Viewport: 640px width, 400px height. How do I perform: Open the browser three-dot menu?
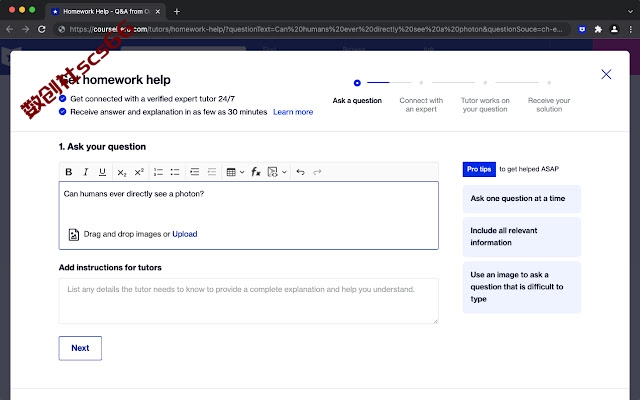[630, 29]
